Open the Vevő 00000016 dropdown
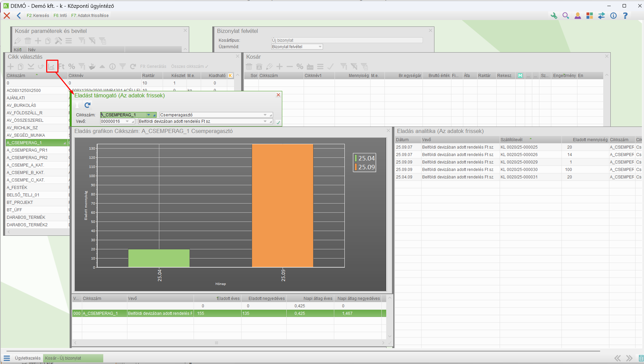 coord(127,121)
